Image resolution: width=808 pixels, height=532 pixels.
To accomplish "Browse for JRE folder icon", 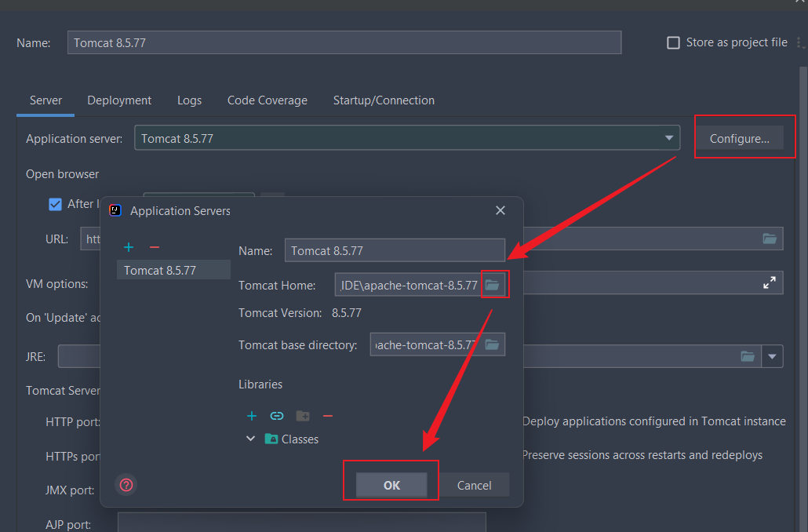I will click(748, 356).
